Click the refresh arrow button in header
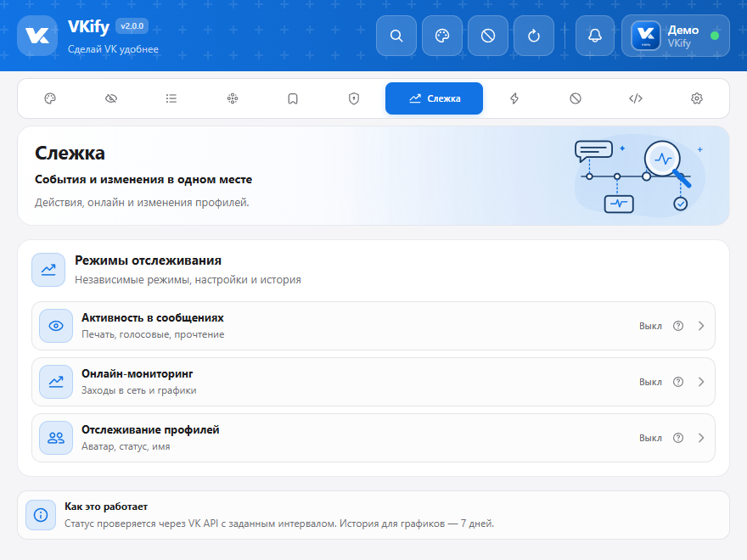 [x=534, y=36]
